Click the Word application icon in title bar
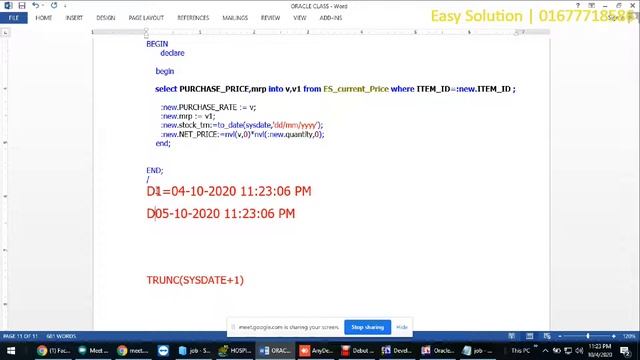 pyautogui.click(x=8, y=6)
